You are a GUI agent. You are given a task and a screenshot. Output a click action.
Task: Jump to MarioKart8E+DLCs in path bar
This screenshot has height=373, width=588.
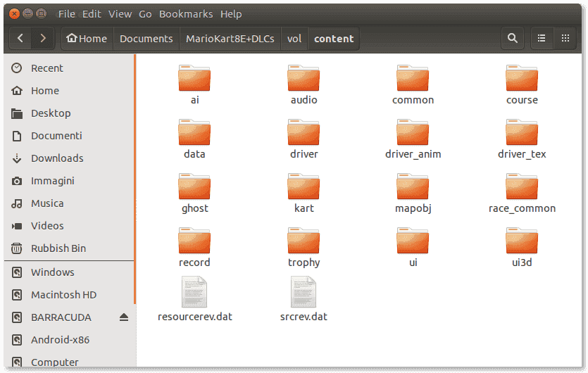(x=230, y=38)
